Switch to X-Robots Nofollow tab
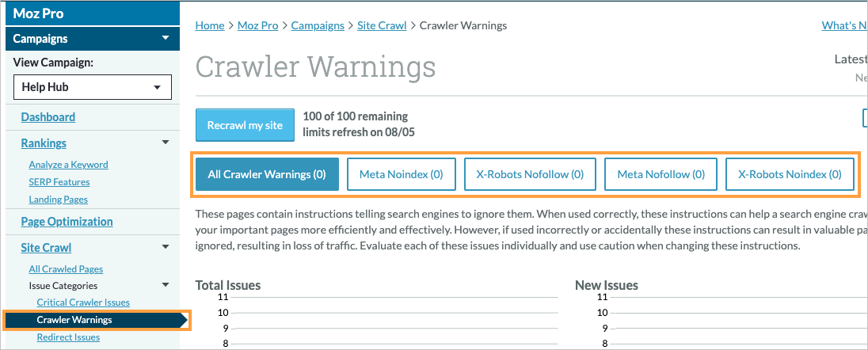 (x=529, y=174)
